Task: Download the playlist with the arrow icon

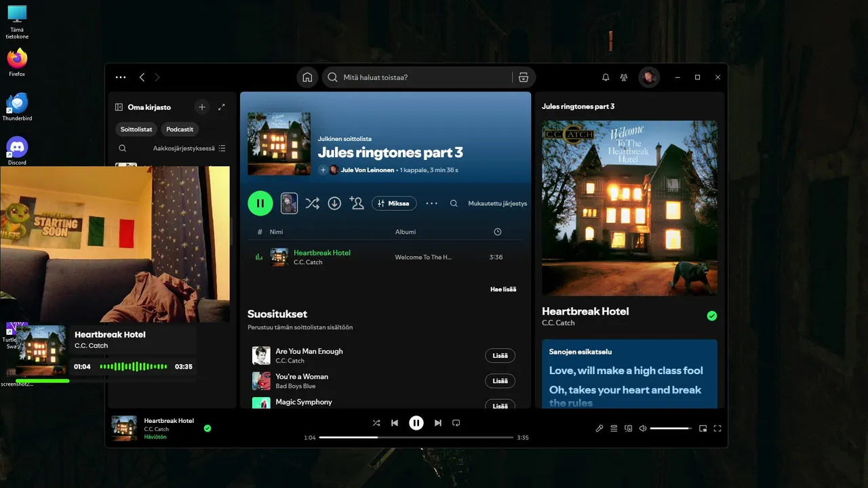Action: (x=334, y=203)
